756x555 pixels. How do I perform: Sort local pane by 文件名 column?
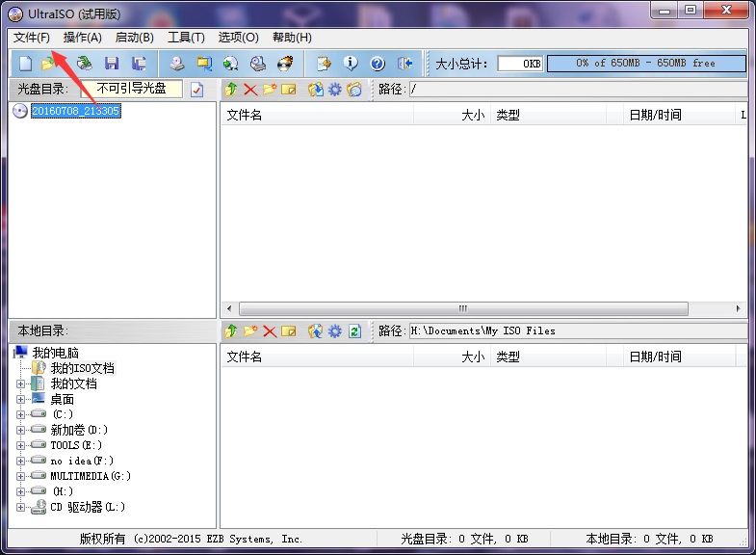[317, 357]
